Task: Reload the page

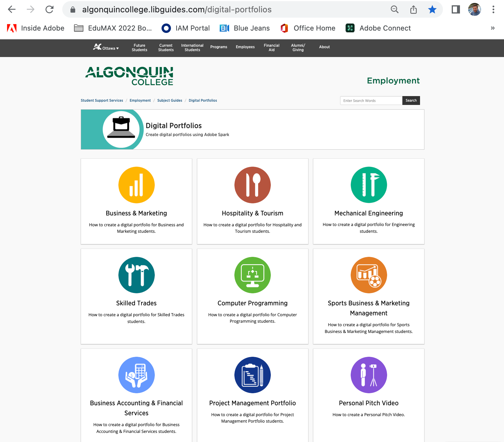Action: 49,10
